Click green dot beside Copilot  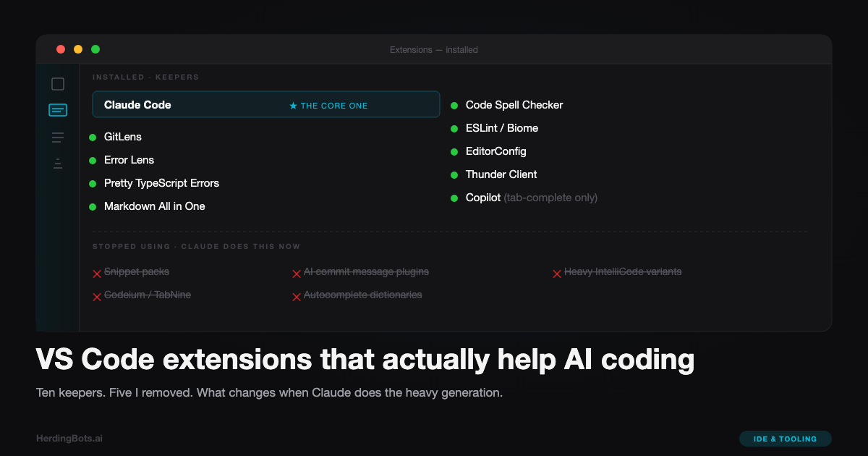454,198
